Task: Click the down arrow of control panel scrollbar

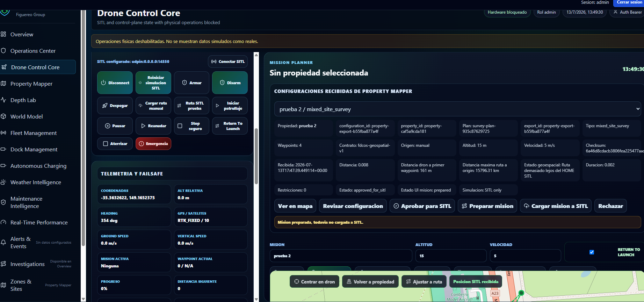Action: (256, 299)
